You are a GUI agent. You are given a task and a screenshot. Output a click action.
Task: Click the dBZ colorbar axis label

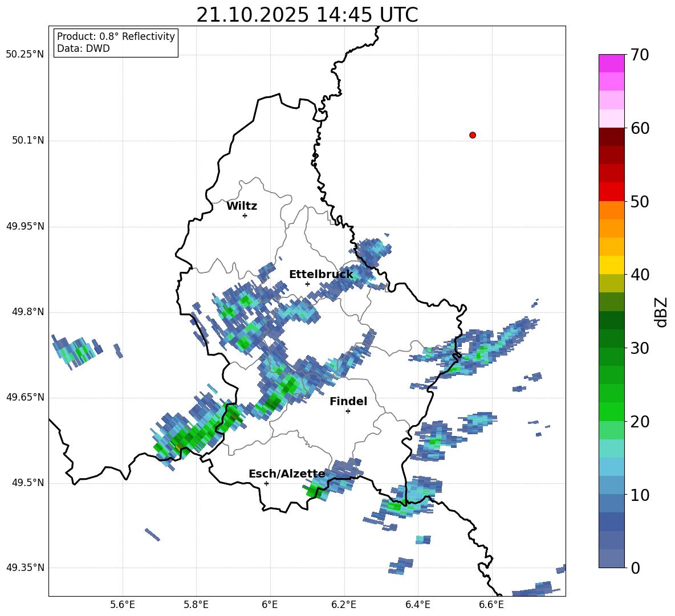point(661,312)
